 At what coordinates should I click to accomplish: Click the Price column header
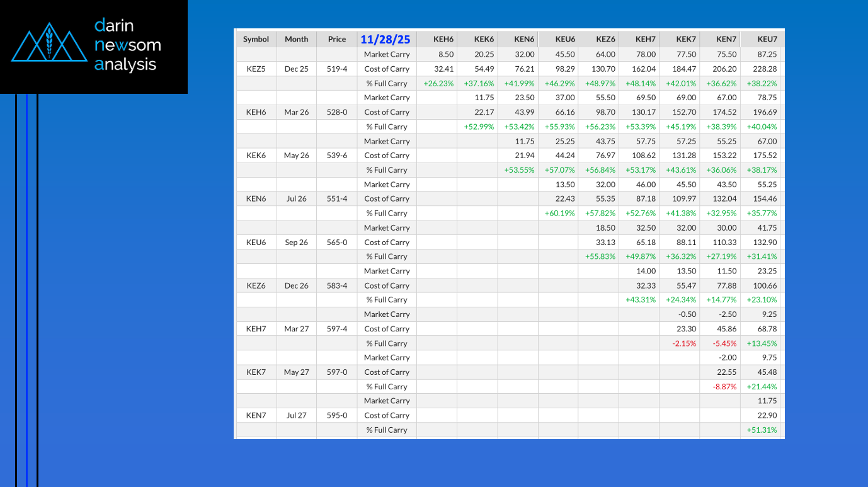(337, 39)
